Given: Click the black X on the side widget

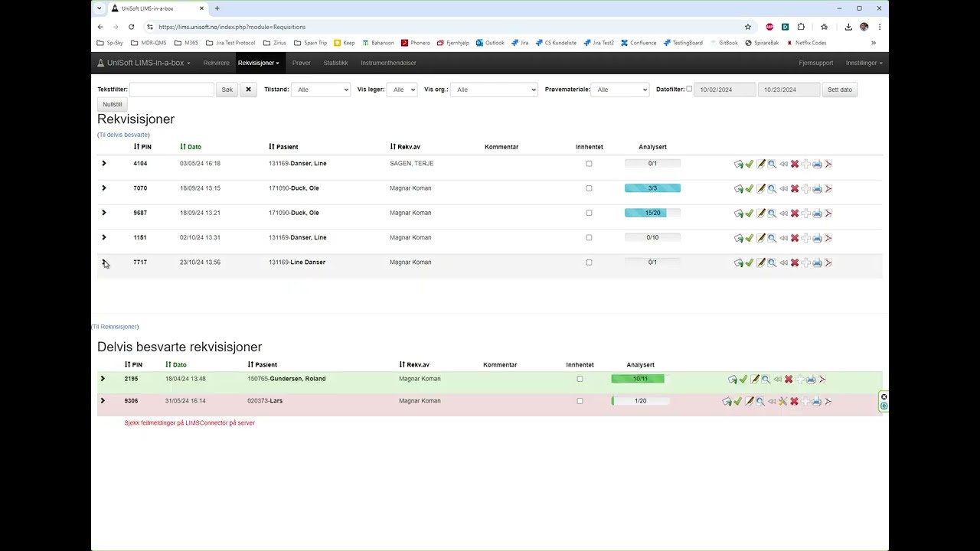Looking at the screenshot, I should (x=884, y=396).
